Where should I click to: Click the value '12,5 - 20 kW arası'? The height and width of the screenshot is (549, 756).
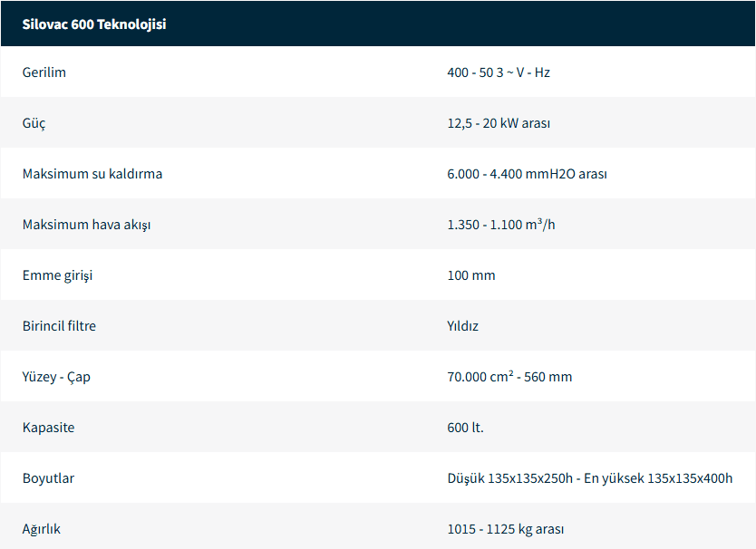click(499, 123)
